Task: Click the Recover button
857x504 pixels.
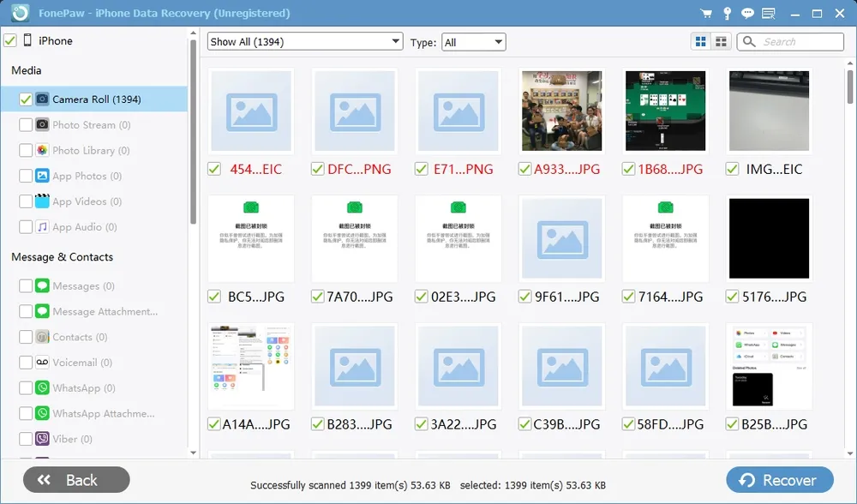Action: point(780,480)
